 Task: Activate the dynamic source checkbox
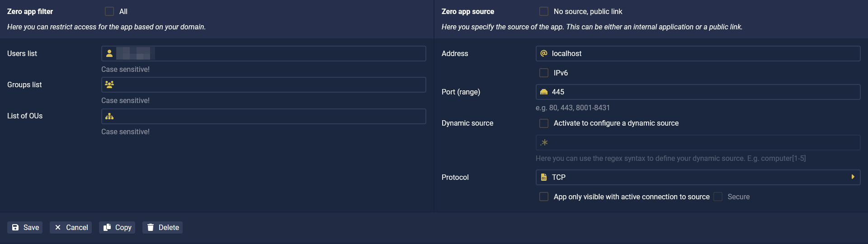click(544, 123)
